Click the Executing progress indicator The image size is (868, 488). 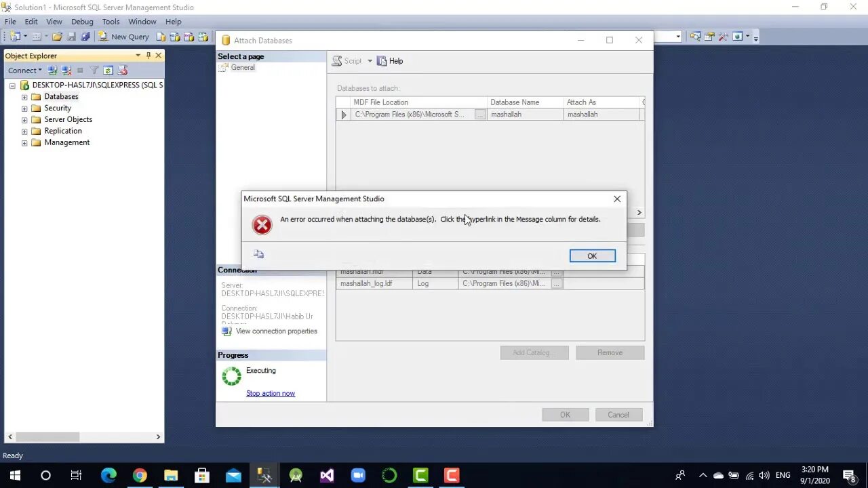point(232,376)
